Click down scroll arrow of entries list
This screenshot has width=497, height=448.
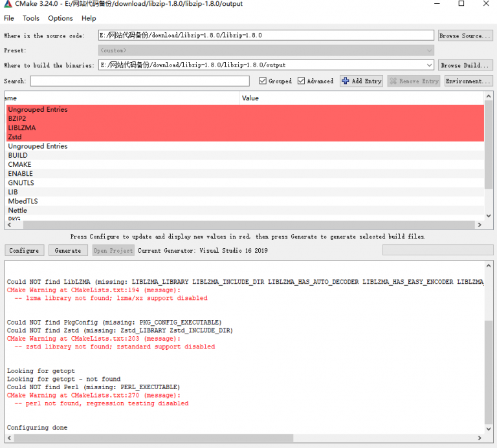click(489, 216)
